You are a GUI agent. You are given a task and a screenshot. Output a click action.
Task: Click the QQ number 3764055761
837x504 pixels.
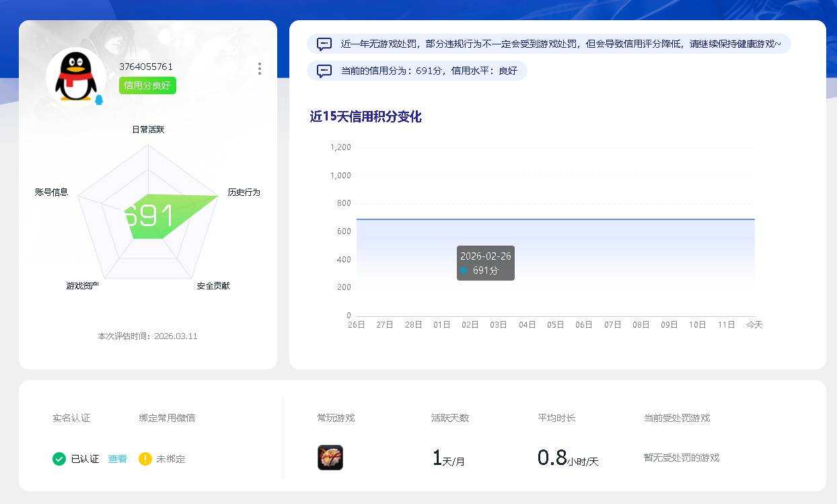[x=146, y=67]
